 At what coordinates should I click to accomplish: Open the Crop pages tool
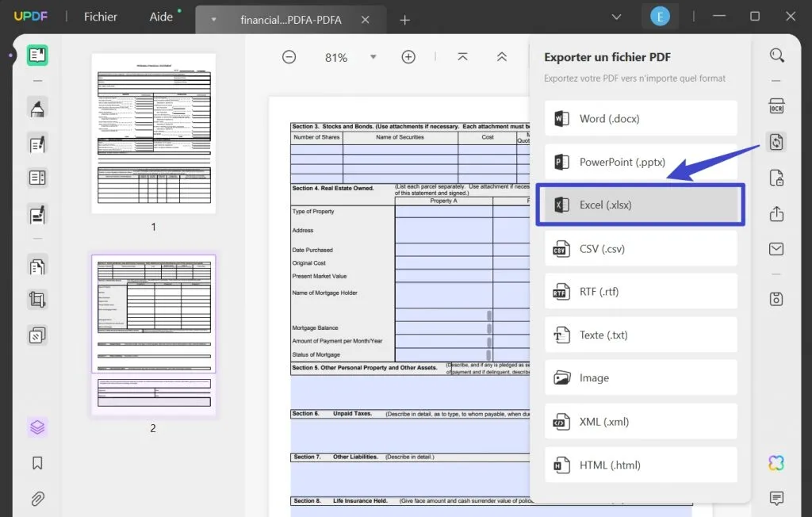point(36,299)
